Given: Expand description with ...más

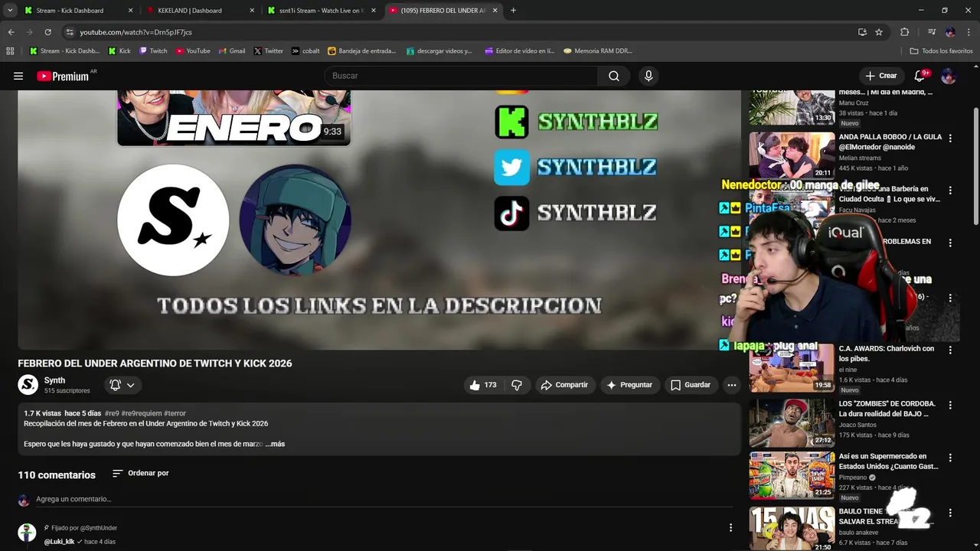Looking at the screenshot, I should coord(275,444).
